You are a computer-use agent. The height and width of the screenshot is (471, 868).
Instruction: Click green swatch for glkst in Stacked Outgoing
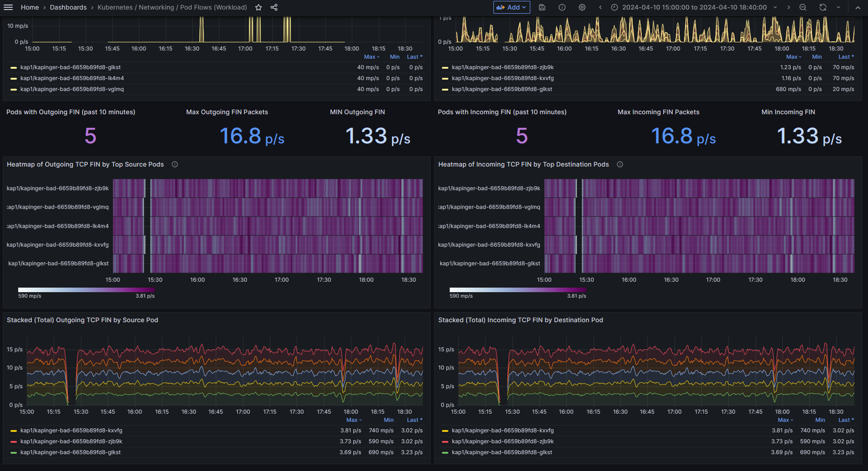tap(14, 452)
